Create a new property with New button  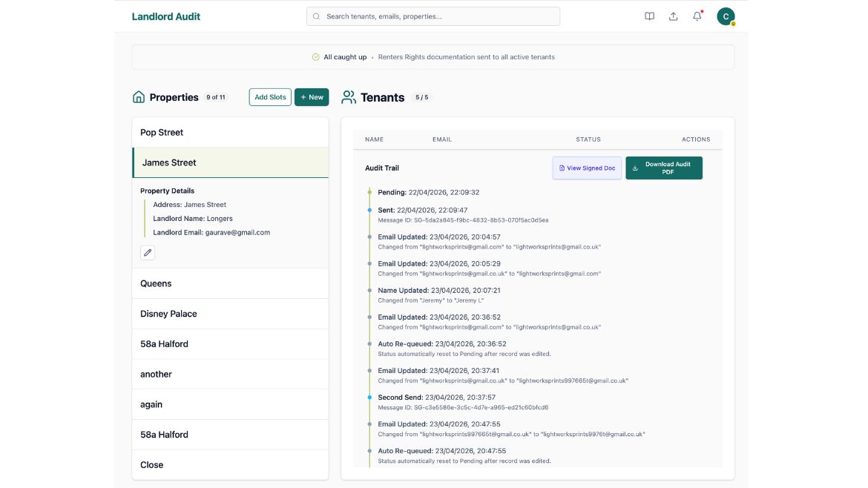[312, 97]
